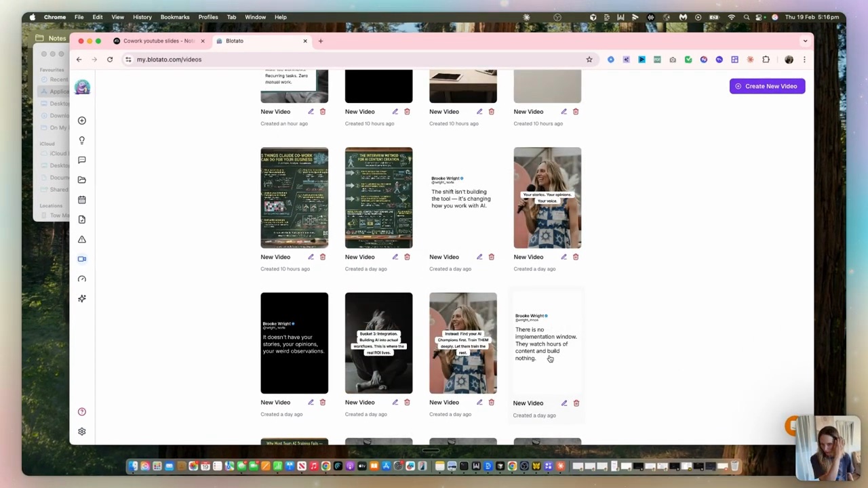Delete the "shift isn't building the tool" video
The image size is (868, 488).
point(492,257)
